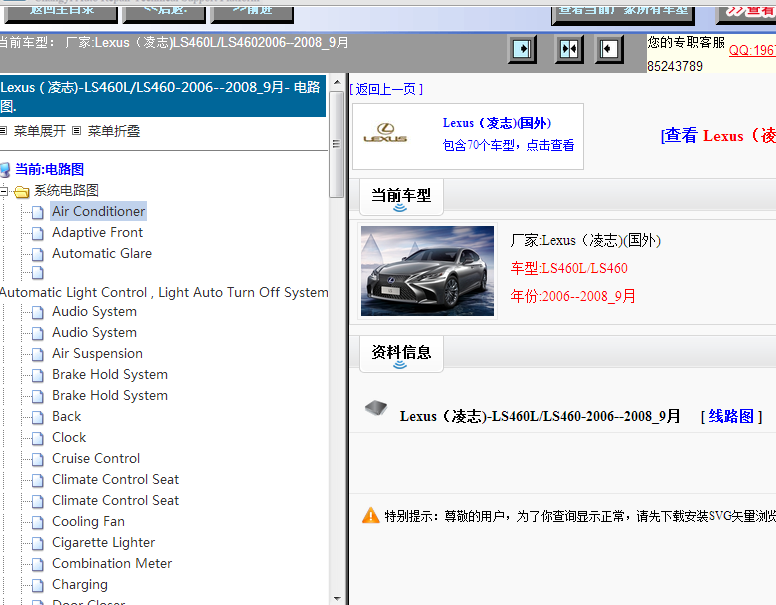This screenshot has height=605, width=776.
Task: Click the page icon beside Clock
Action: pos(38,439)
